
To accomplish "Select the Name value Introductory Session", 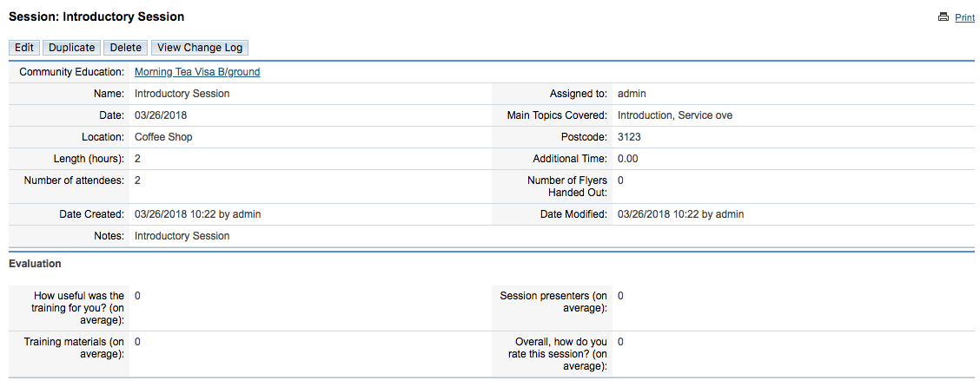I will coord(182,94).
